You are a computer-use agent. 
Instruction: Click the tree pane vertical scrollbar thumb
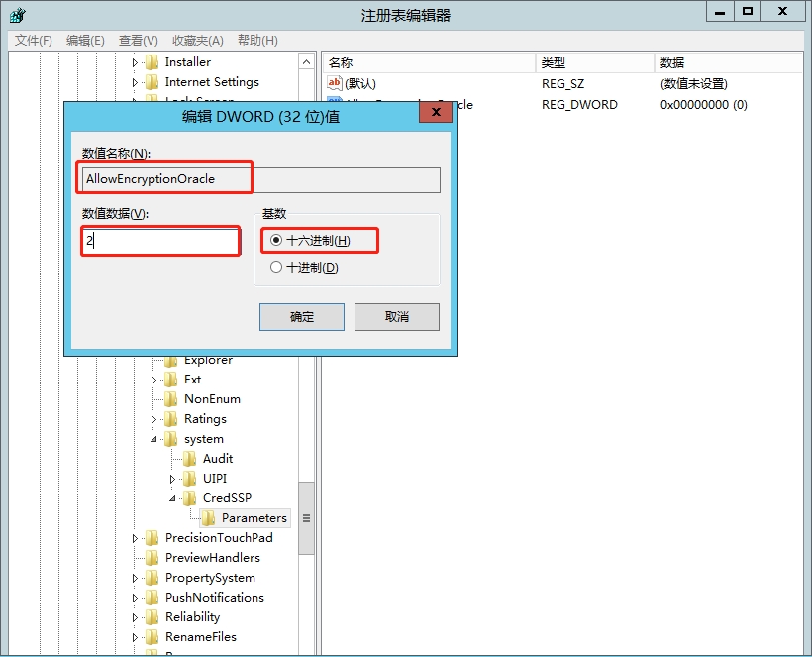coord(306,518)
